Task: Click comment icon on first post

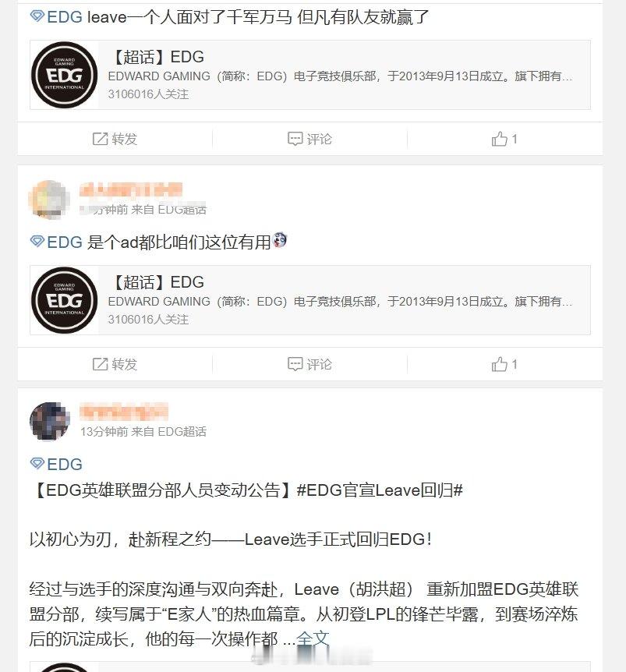Action: point(295,139)
